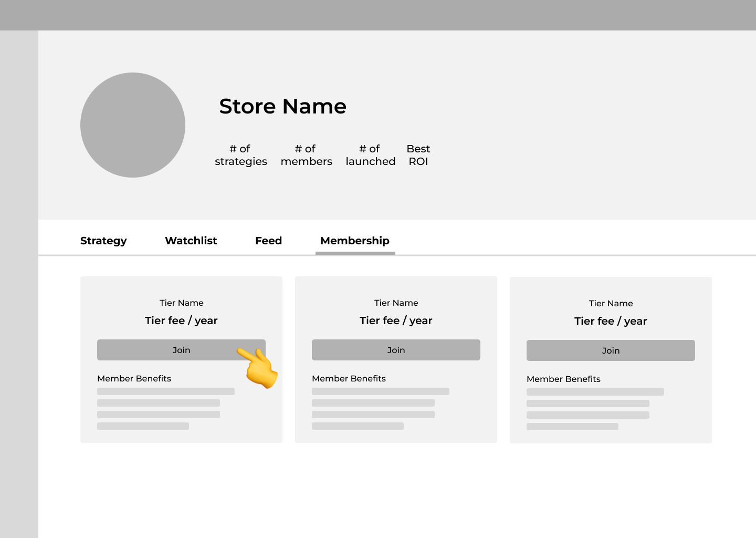Screen dimensions: 756x538
Task: Click Member Benefits label on right card
Action: tap(563, 379)
